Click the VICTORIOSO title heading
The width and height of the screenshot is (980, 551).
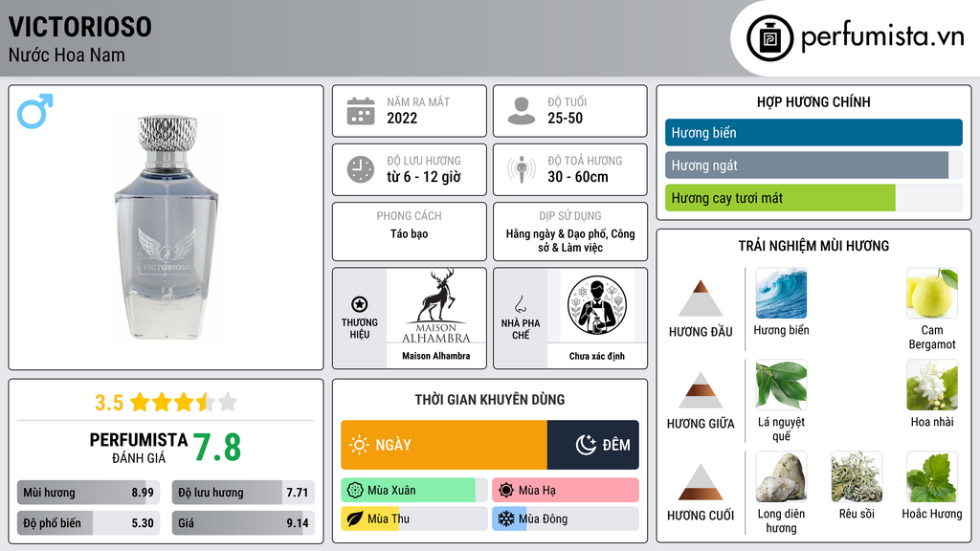coord(80,27)
